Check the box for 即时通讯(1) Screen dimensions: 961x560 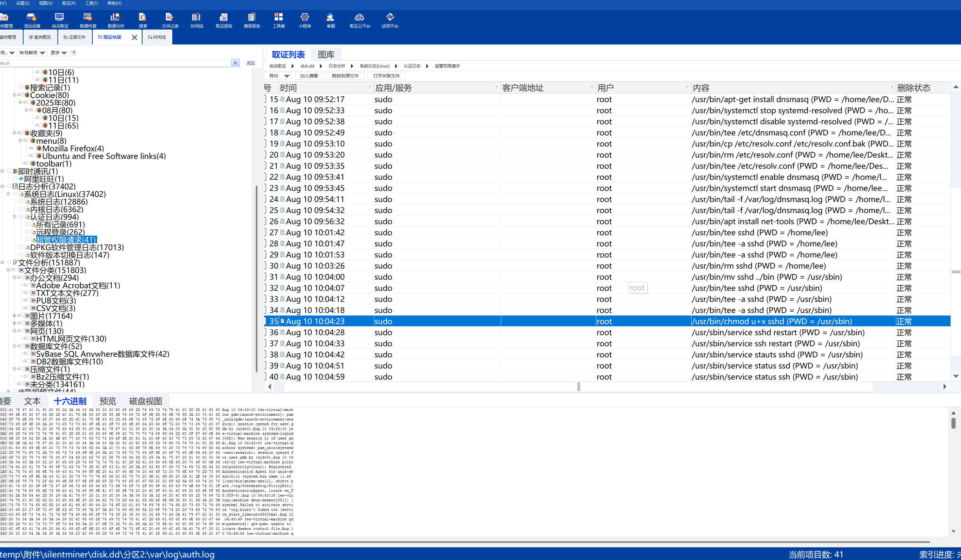(x=9, y=171)
